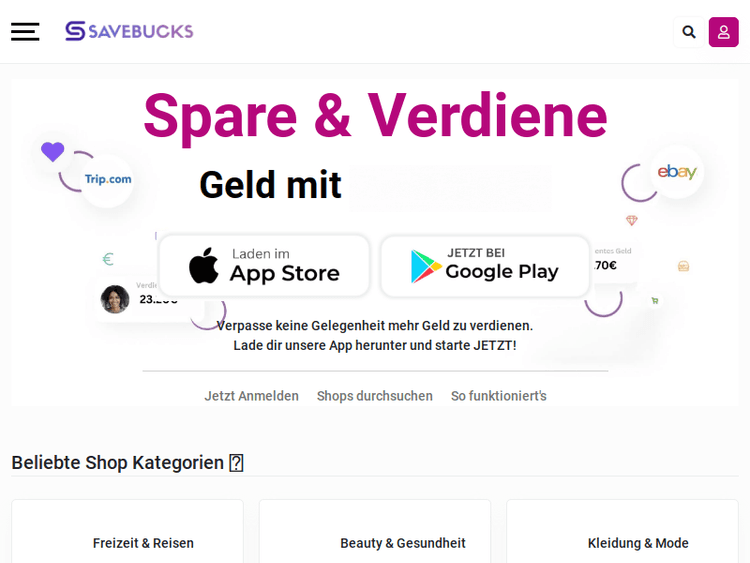Select the Trip.com shop badge

click(x=108, y=180)
